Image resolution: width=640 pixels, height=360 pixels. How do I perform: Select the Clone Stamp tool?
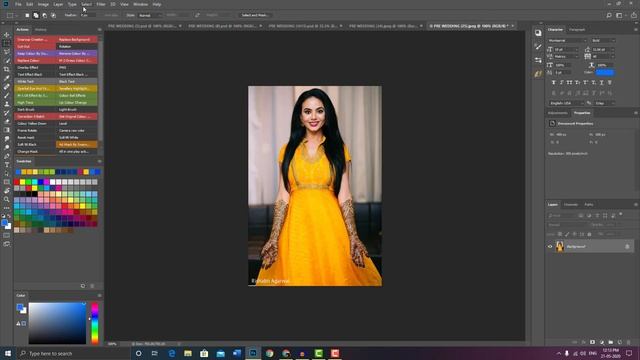pyautogui.click(x=7, y=104)
